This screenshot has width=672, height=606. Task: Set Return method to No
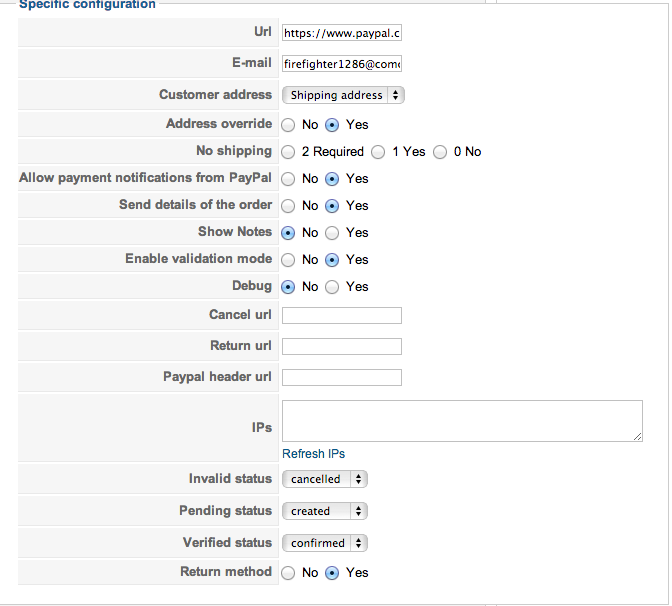(x=288, y=573)
